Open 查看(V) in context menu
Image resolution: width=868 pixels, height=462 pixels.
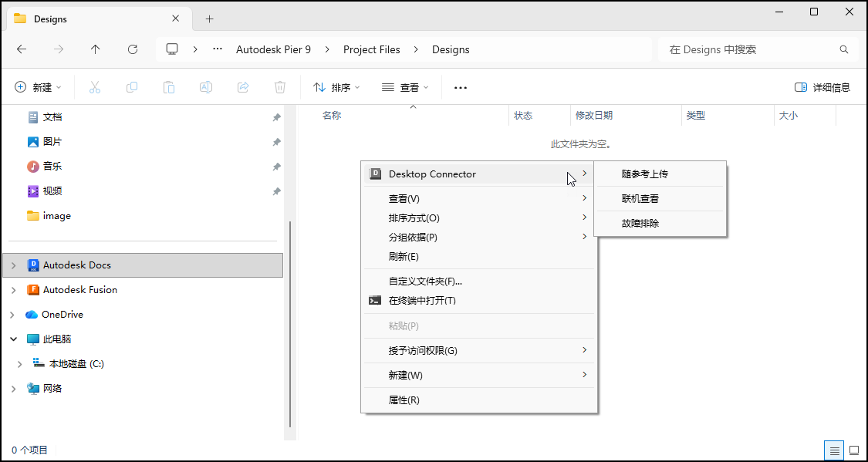tap(479, 199)
